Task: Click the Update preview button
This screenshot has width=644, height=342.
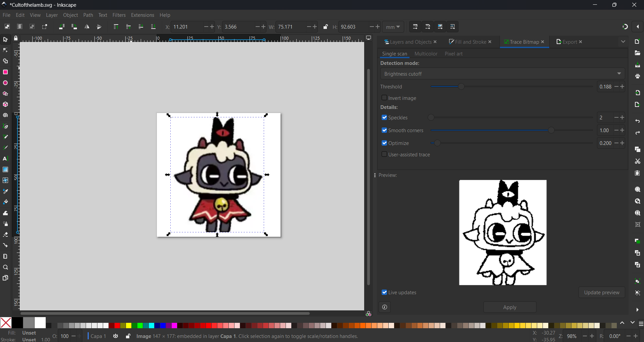Action: tap(601, 293)
